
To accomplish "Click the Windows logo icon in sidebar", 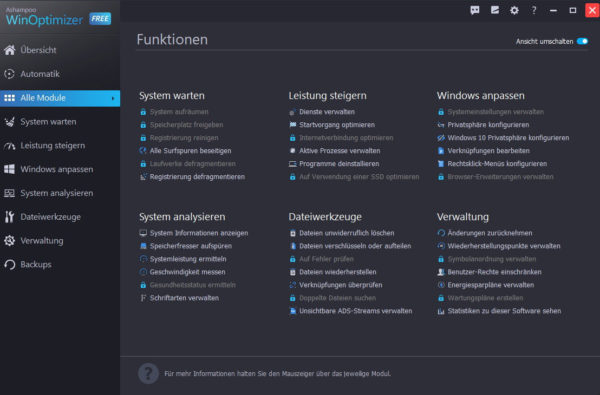I will pyautogui.click(x=10, y=169).
